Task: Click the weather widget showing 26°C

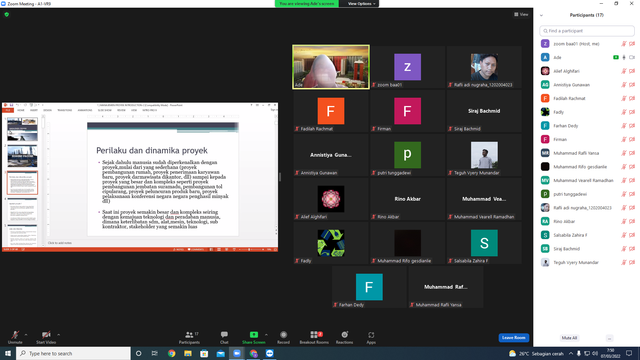Action: 536,353
